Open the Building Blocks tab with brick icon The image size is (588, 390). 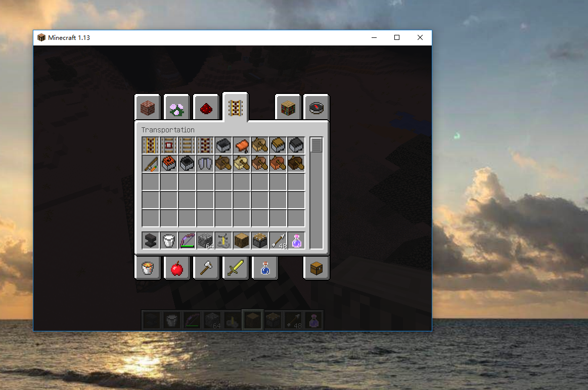pos(148,108)
